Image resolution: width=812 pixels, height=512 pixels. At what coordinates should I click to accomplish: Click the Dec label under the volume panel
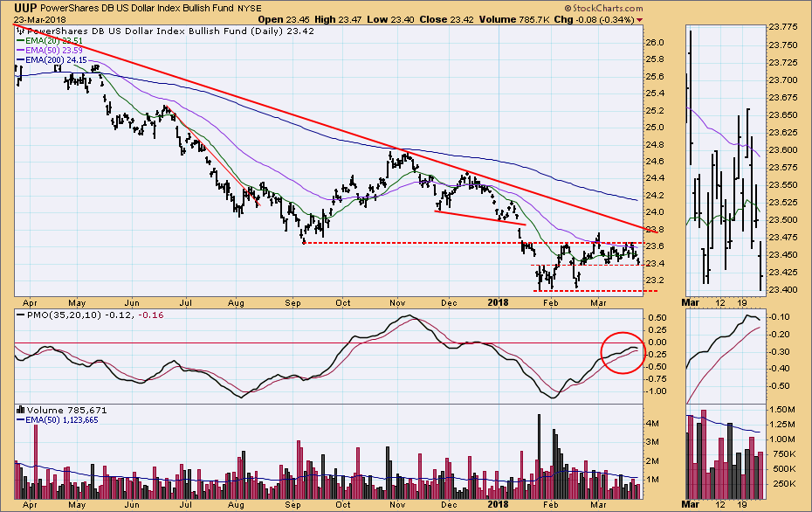pos(449,504)
